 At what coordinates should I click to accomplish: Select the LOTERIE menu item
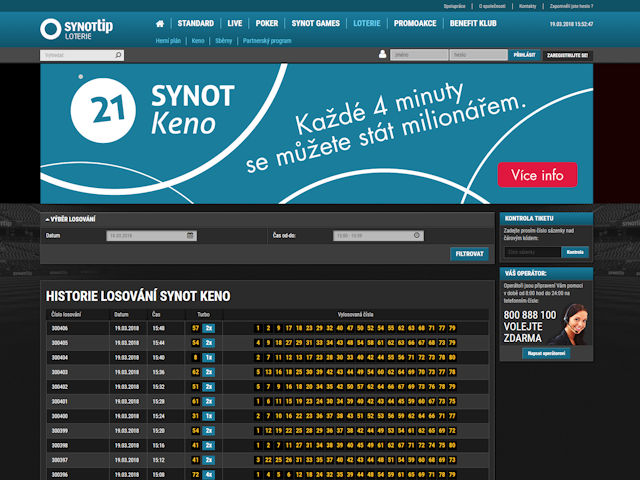[x=367, y=24]
